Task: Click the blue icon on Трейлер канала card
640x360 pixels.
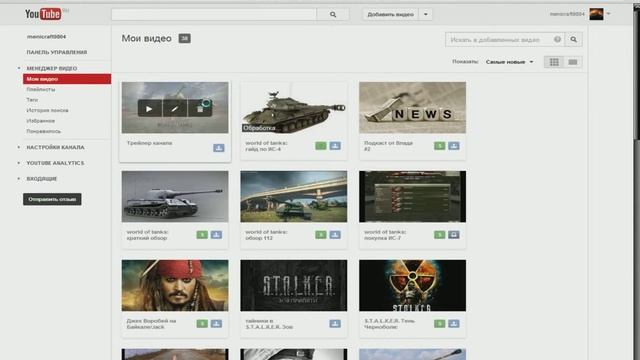Action: 219,148
